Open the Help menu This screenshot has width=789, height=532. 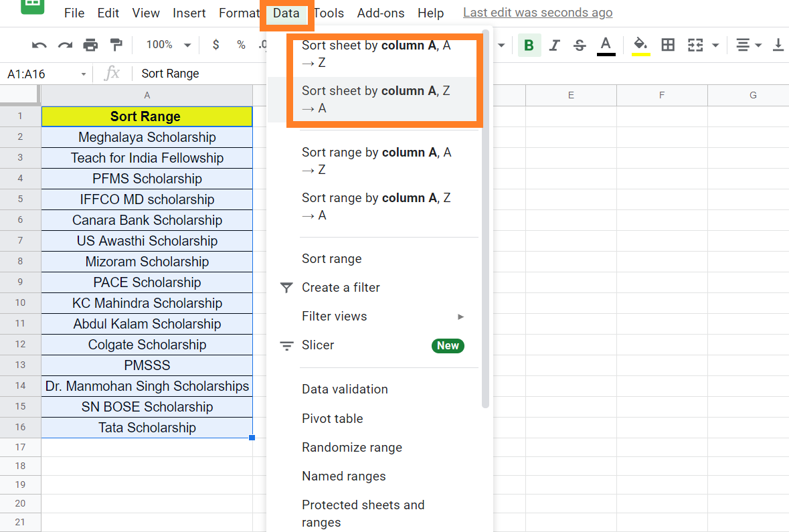pyautogui.click(x=431, y=13)
